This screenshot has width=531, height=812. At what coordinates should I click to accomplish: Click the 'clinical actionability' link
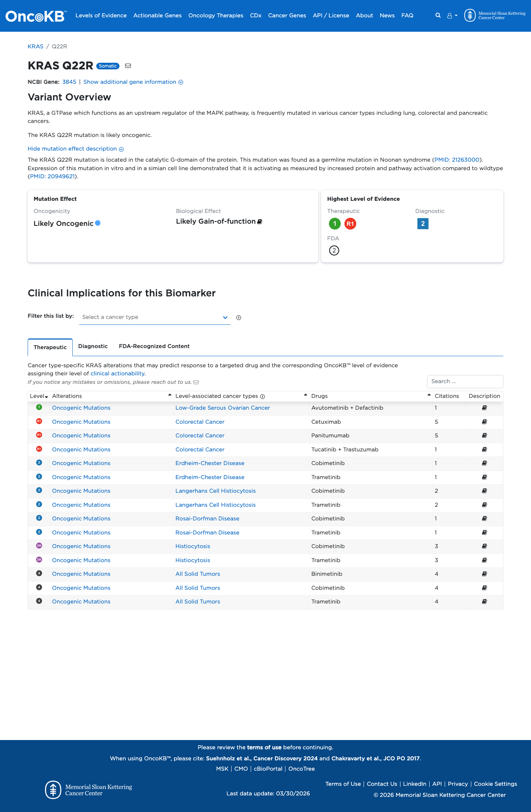(x=117, y=374)
